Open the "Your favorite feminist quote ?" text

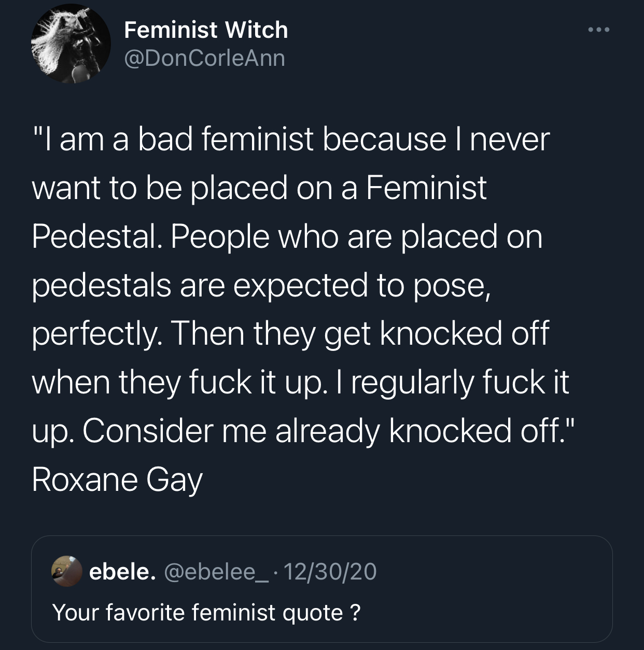tap(206, 612)
